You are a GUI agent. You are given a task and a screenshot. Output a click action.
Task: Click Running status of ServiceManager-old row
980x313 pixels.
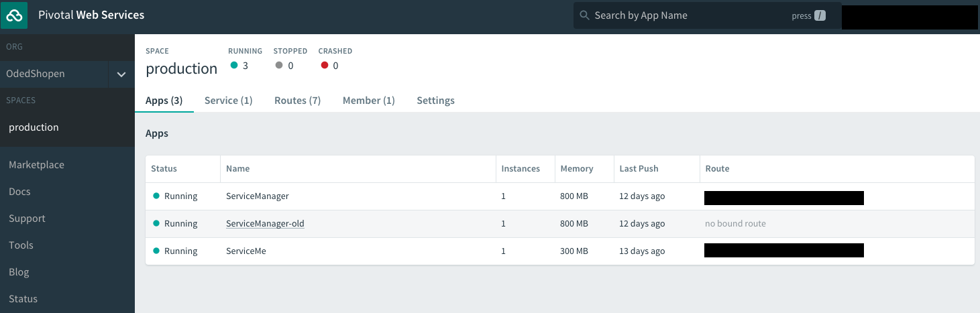[x=175, y=224]
